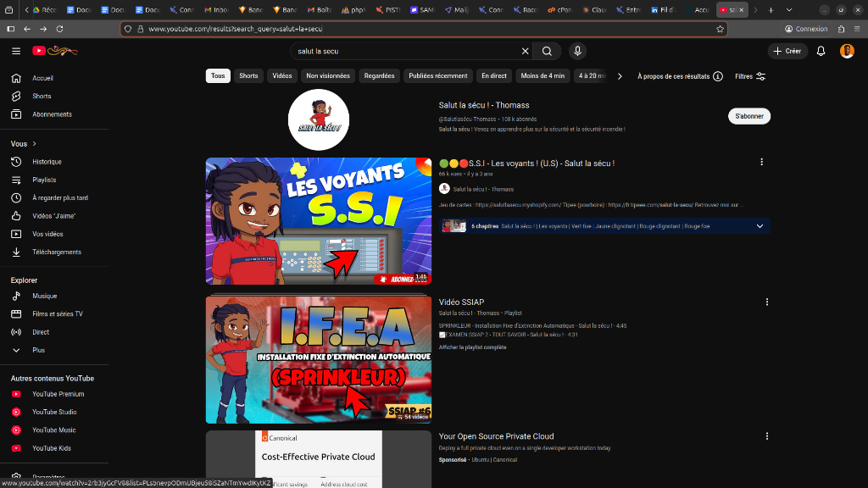The height and width of the screenshot is (488, 868).
Task: Open YouTube Studio link
Action: (53, 413)
